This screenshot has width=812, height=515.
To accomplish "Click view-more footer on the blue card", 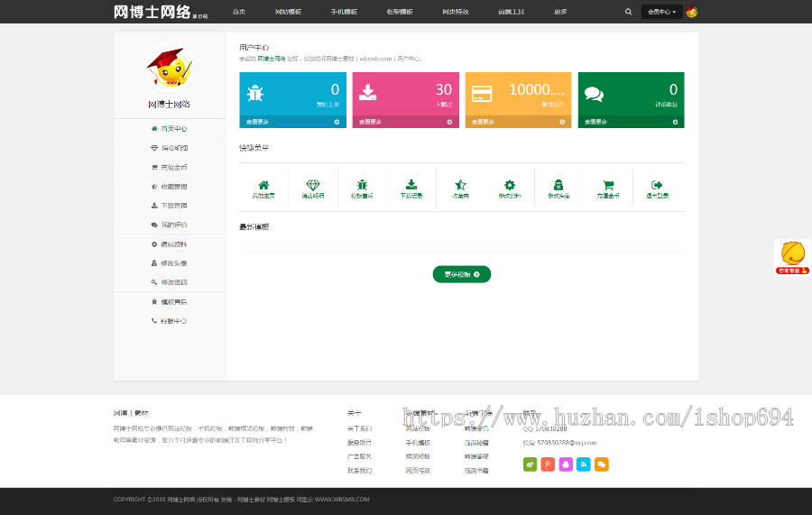I will [292, 122].
